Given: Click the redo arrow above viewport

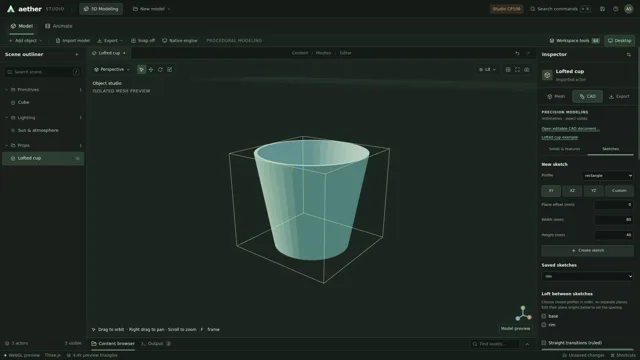Looking at the screenshot, I should pos(528,53).
